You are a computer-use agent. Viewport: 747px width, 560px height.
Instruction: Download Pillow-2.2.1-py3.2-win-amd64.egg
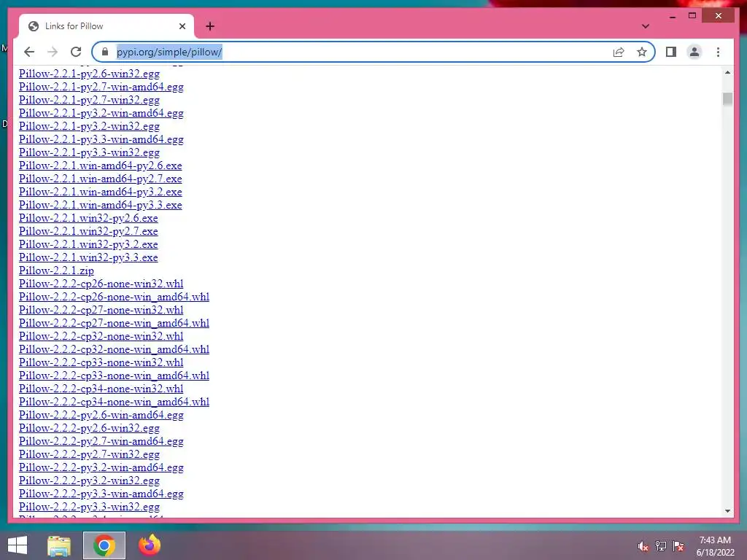pos(101,113)
